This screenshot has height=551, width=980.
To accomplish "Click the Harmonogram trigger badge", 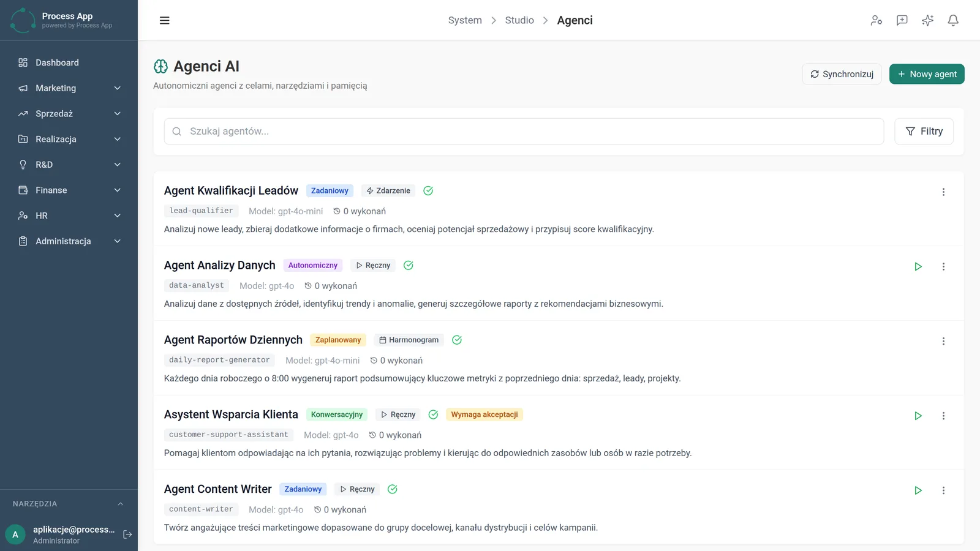I will [409, 340].
